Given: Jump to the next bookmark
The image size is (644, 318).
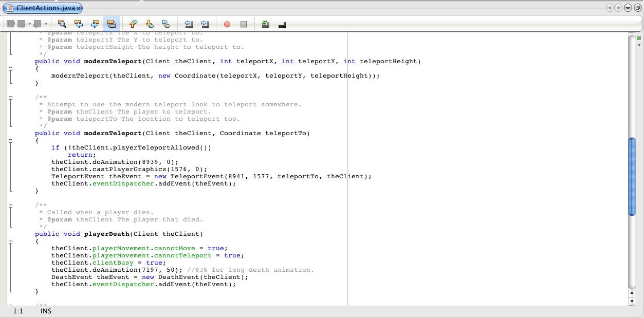Looking at the screenshot, I should tap(150, 24).
